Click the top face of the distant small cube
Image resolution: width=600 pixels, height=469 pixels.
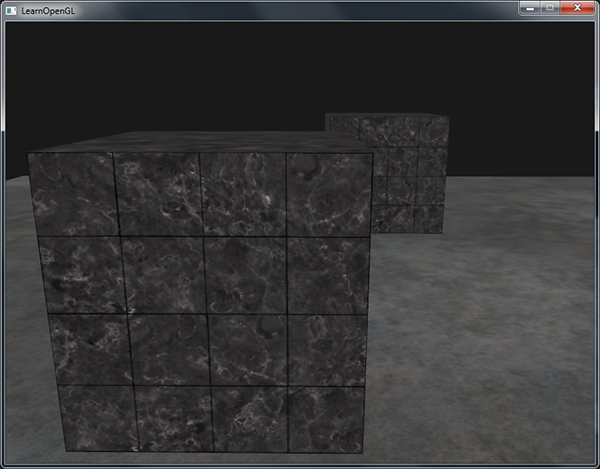(x=388, y=116)
